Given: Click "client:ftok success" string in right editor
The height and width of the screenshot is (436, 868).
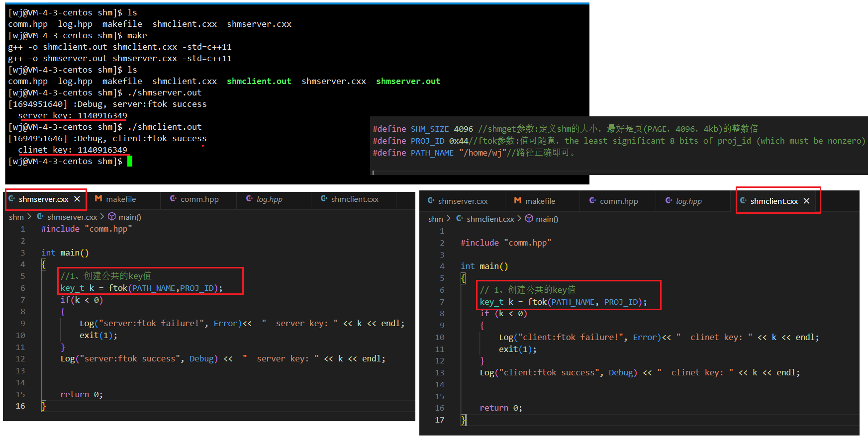Looking at the screenshot, I should pyautogui.click(x=551, y=373).
